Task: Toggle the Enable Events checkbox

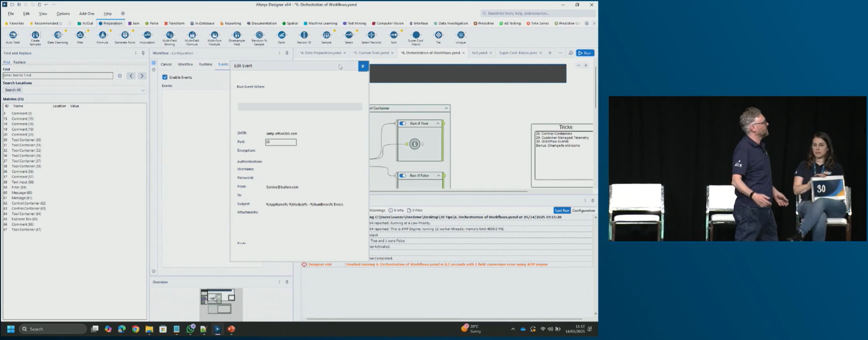Action: coord(165,77)
